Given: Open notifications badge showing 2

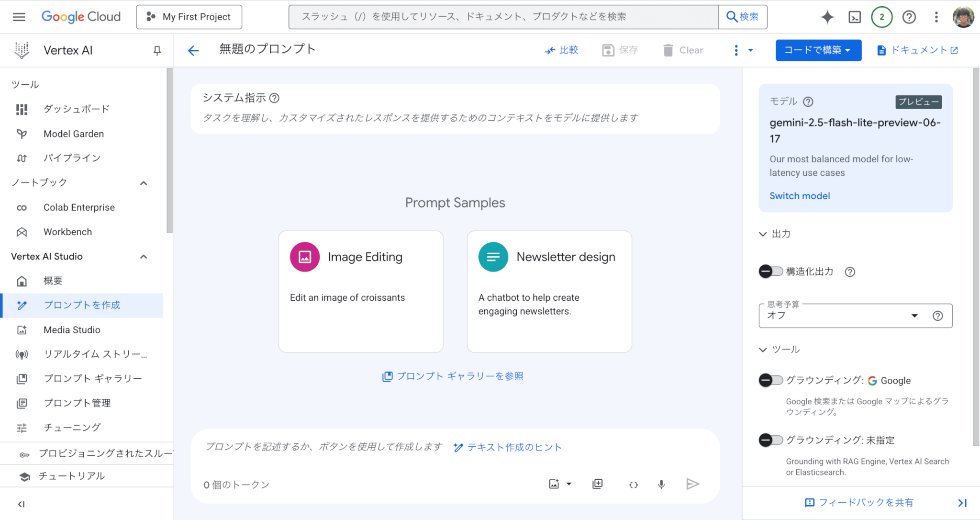Looking at the screenshot, I should click(881, 17).
